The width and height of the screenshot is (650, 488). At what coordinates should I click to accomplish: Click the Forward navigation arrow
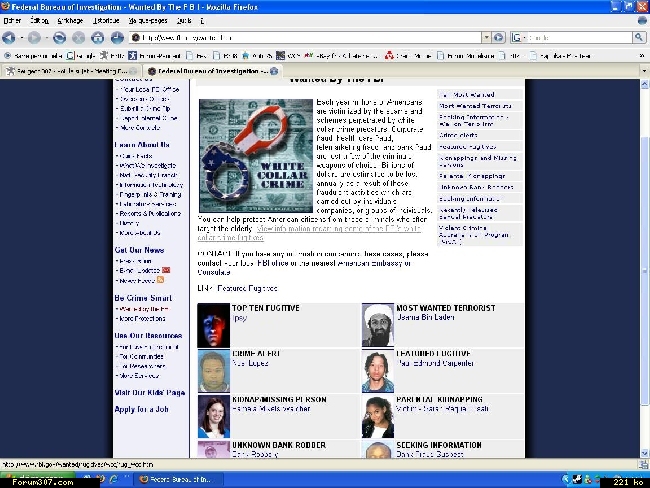pyautogui.click(x=34, y=38)
